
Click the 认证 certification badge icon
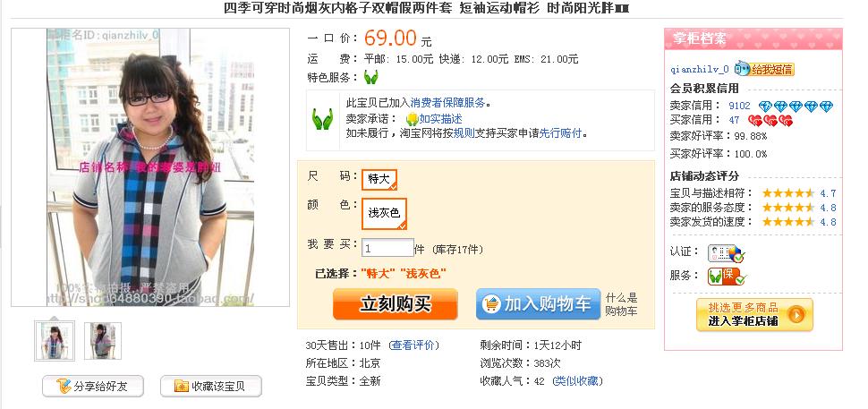(726, 253)
